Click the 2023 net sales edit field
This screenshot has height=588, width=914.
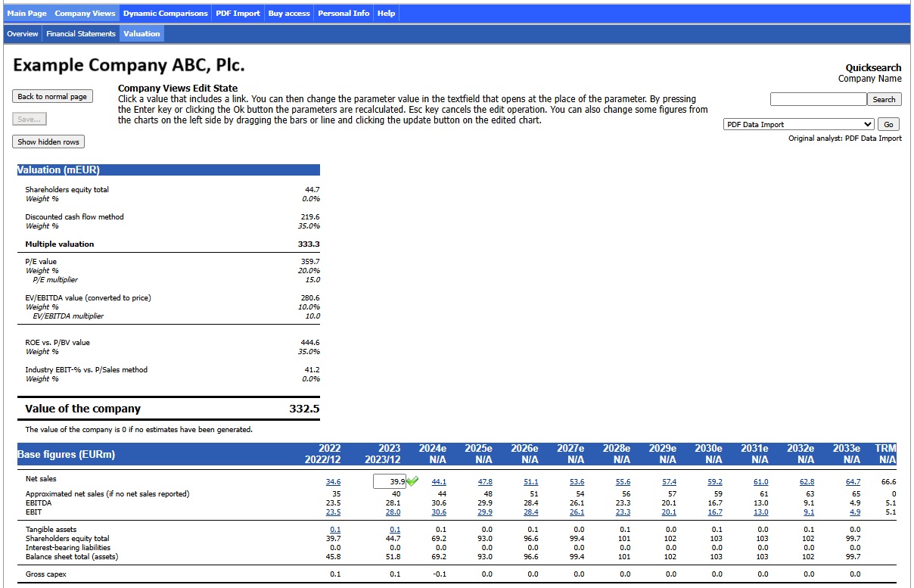[x=390, y=481]
